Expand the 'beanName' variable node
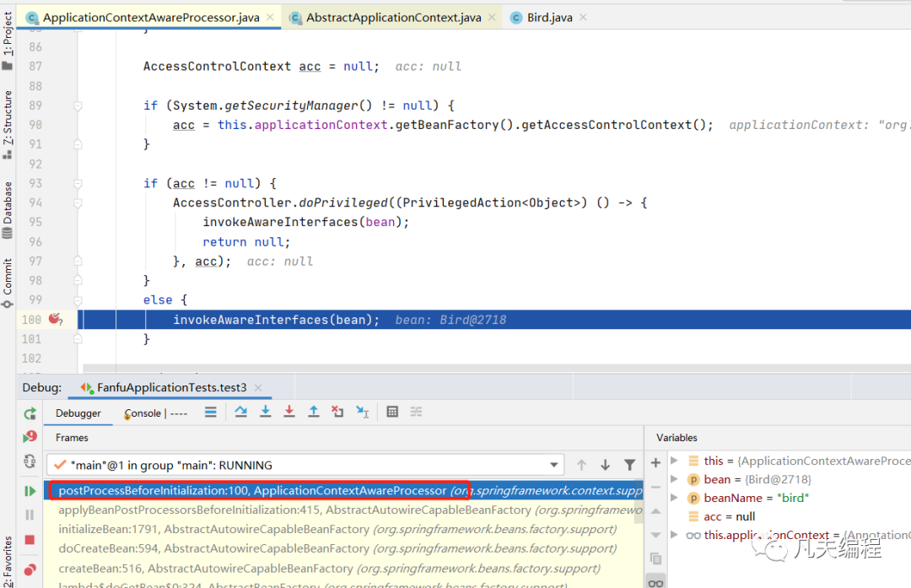911x588 pixels. click(675, 498)
